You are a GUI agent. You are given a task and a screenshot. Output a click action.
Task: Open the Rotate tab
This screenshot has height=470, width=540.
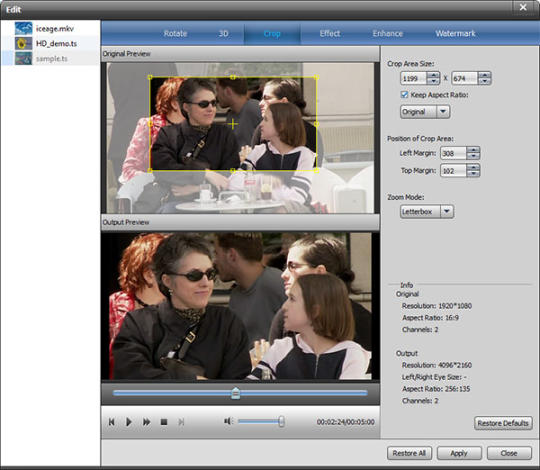coord(175,33)
